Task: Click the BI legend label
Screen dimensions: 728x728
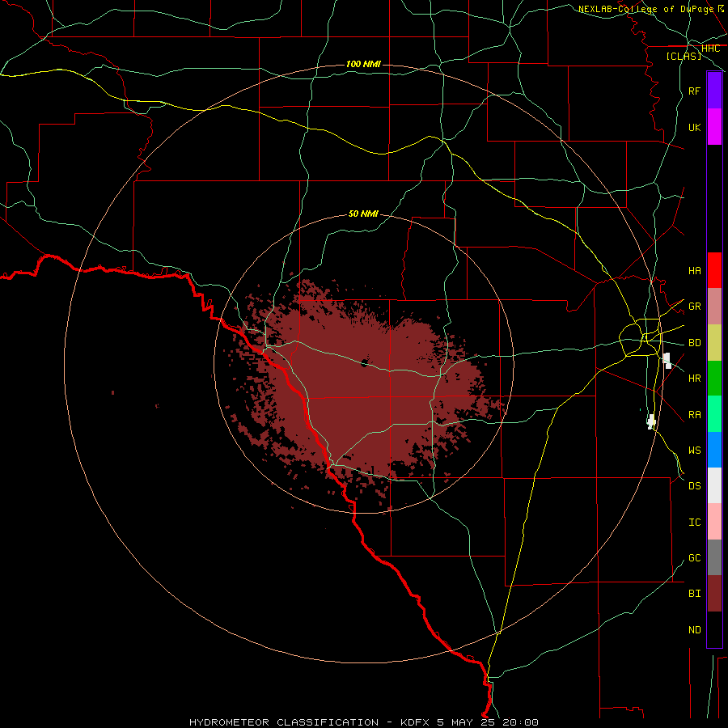Action: coord(694,594)
